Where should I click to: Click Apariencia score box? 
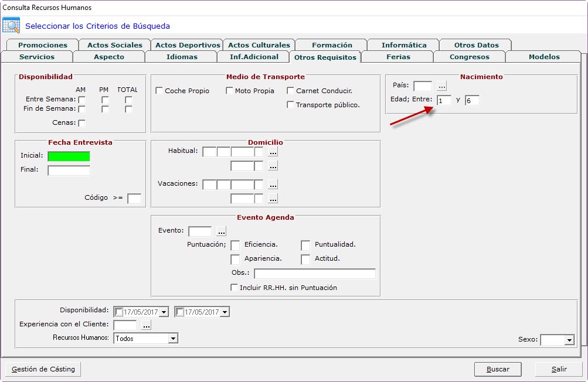pyautogui.click(x=235, y=260)
